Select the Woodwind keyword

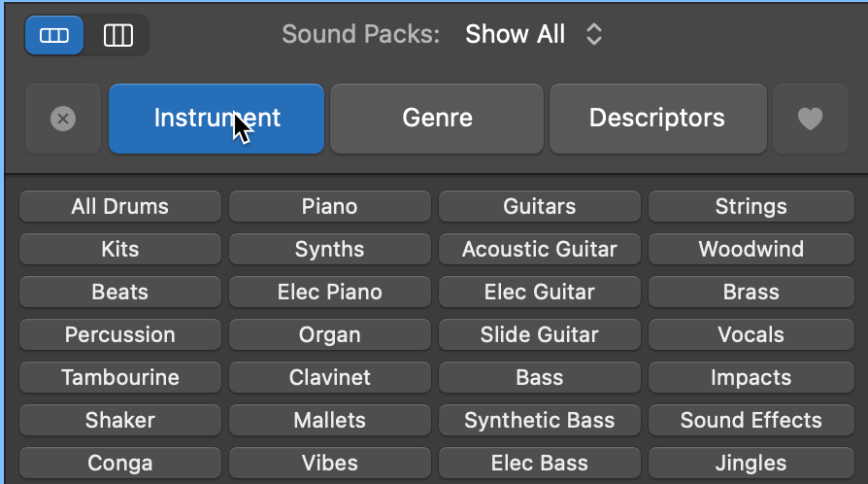pos(751,249)
